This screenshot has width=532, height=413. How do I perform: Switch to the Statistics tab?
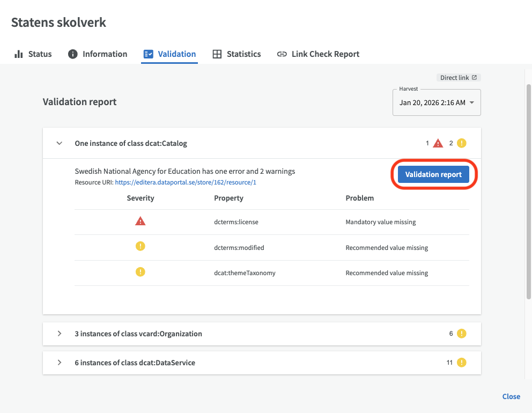pyautogui.click(x=243, y=54)
